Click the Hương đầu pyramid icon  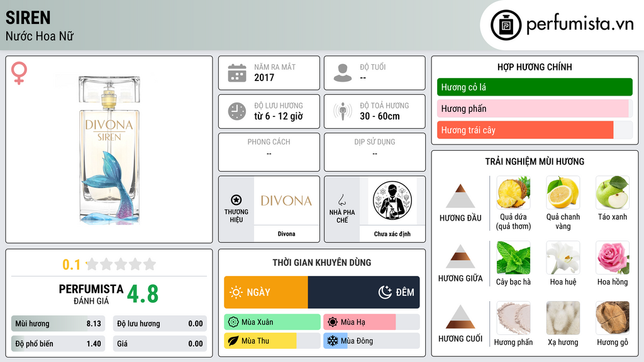click(460, 196)
